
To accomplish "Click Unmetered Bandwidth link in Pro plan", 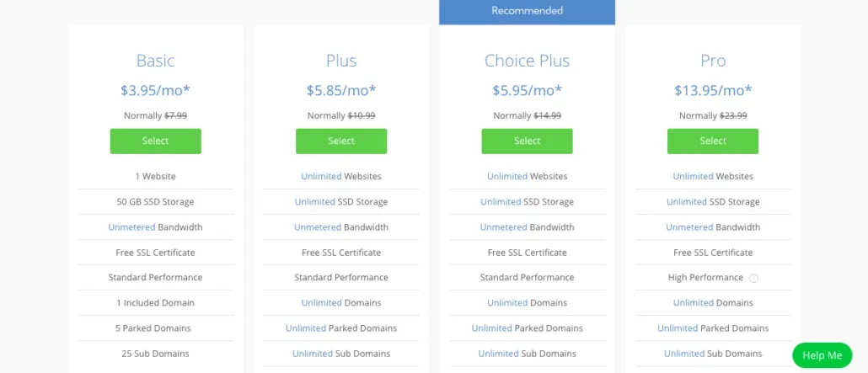I will tap(689, 227).
